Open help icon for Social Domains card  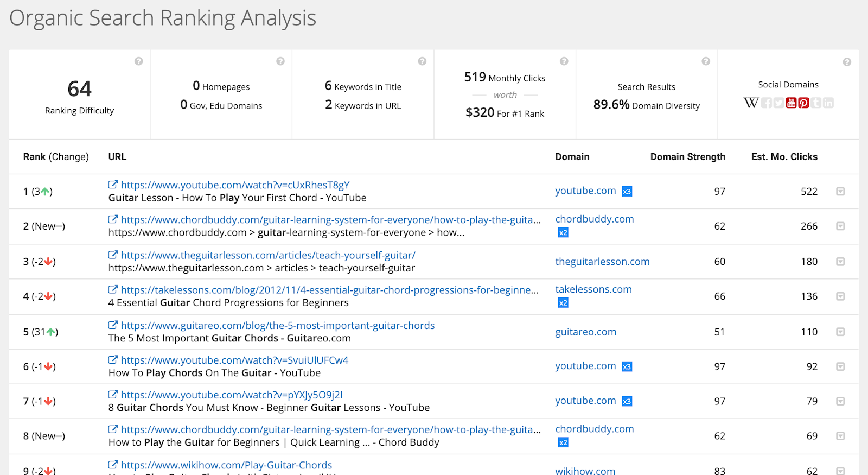click(x=847, y=62)
